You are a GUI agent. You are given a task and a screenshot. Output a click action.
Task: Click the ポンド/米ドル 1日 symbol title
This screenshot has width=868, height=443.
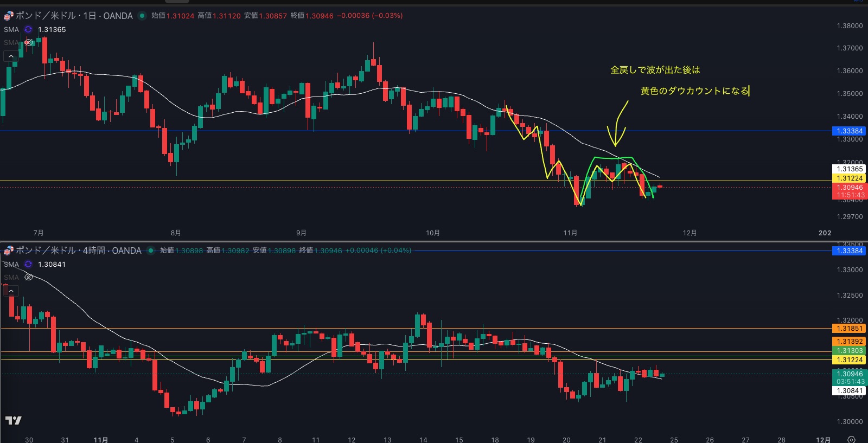click(x=74, y=16)
